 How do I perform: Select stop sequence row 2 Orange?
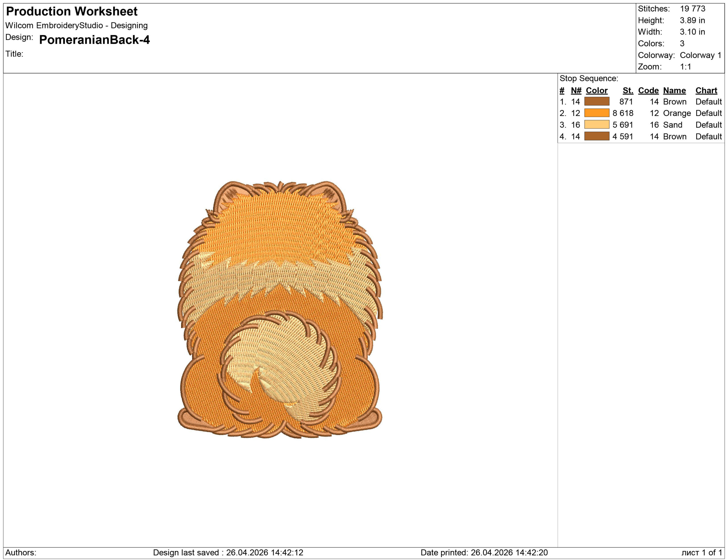[677, 113]
